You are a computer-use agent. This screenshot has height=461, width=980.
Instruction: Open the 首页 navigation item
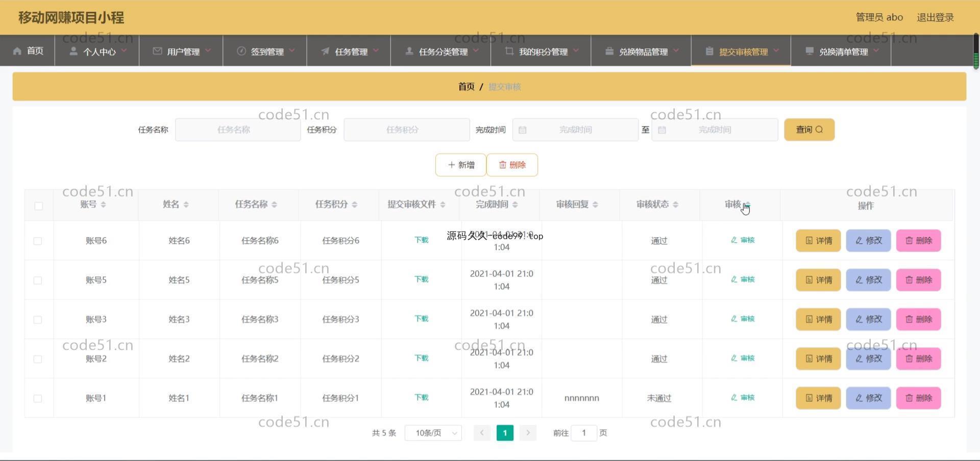(x=28, y=51)
